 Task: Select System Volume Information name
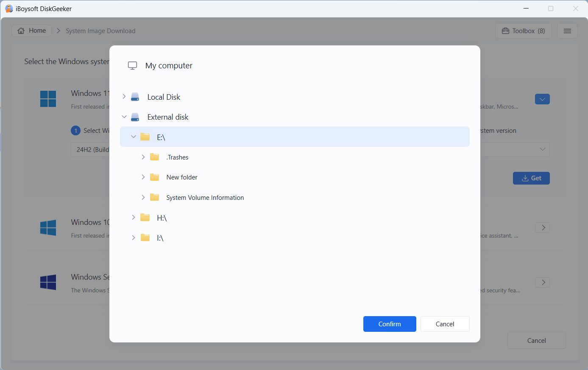coord(205,198)
